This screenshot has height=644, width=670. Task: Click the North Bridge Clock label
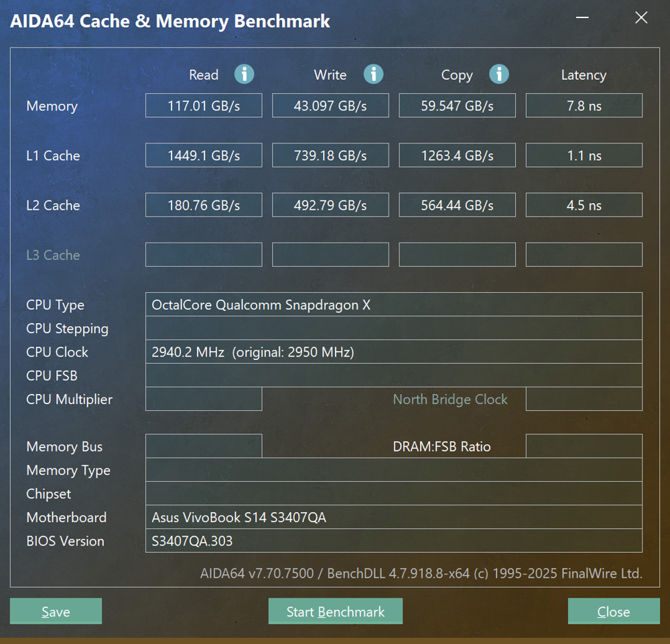coord(450,399)
